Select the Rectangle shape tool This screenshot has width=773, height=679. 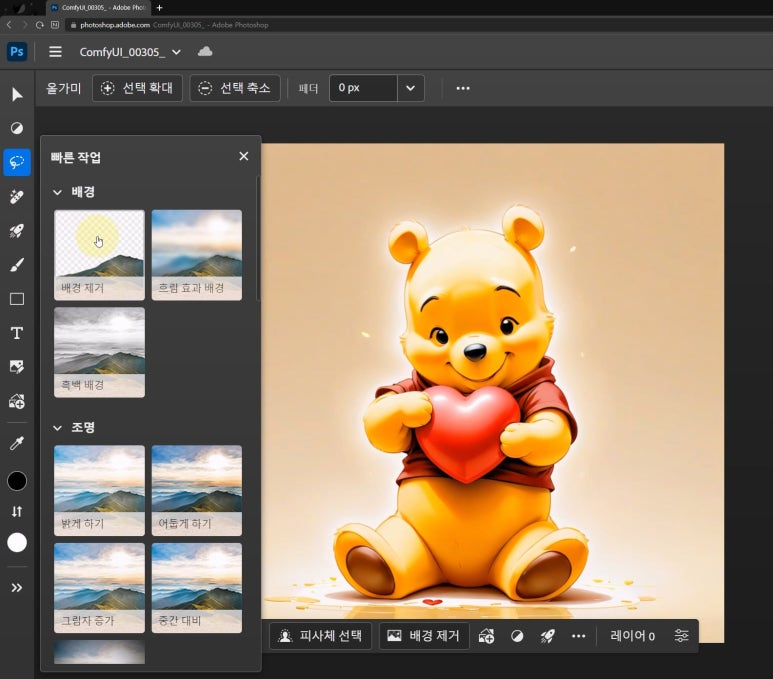point(17,299)
